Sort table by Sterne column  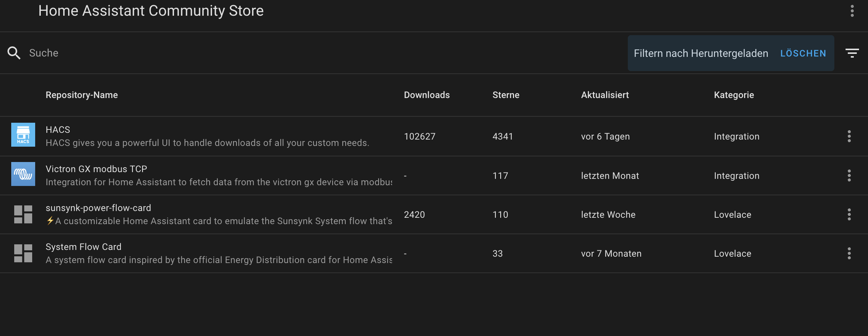tap(505, 95)
